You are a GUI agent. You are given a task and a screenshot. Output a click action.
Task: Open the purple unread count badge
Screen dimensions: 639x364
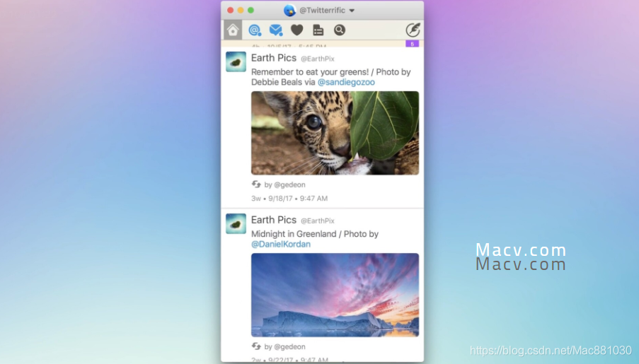click(412, 44)
